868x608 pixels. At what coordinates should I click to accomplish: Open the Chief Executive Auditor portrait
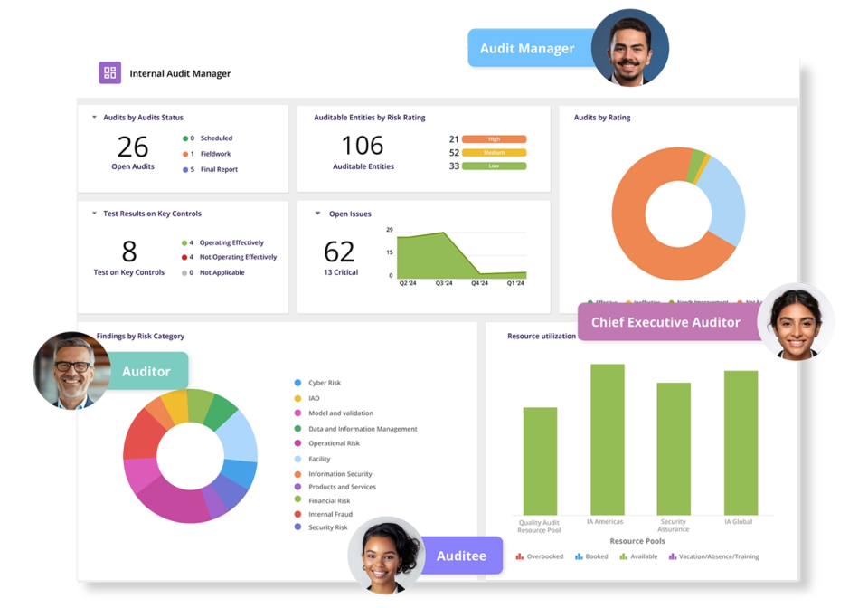point(796,322)
